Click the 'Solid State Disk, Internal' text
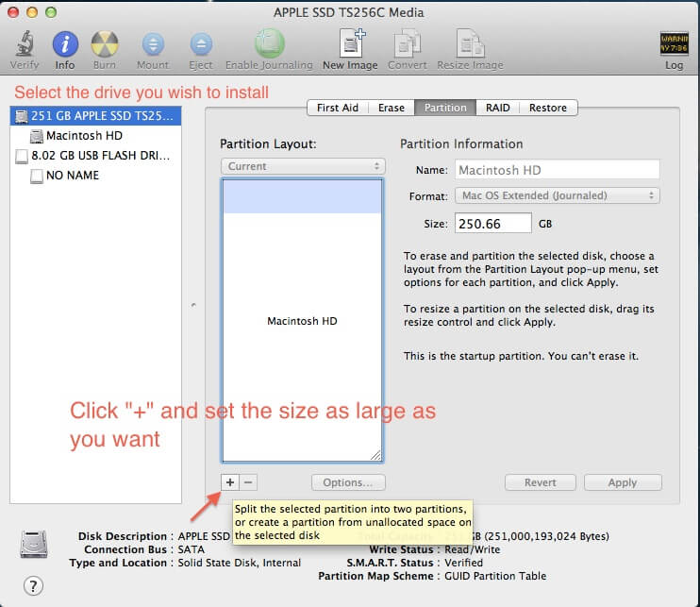The width and height of the screenshot is (700, 607). (x=240, y=563)
